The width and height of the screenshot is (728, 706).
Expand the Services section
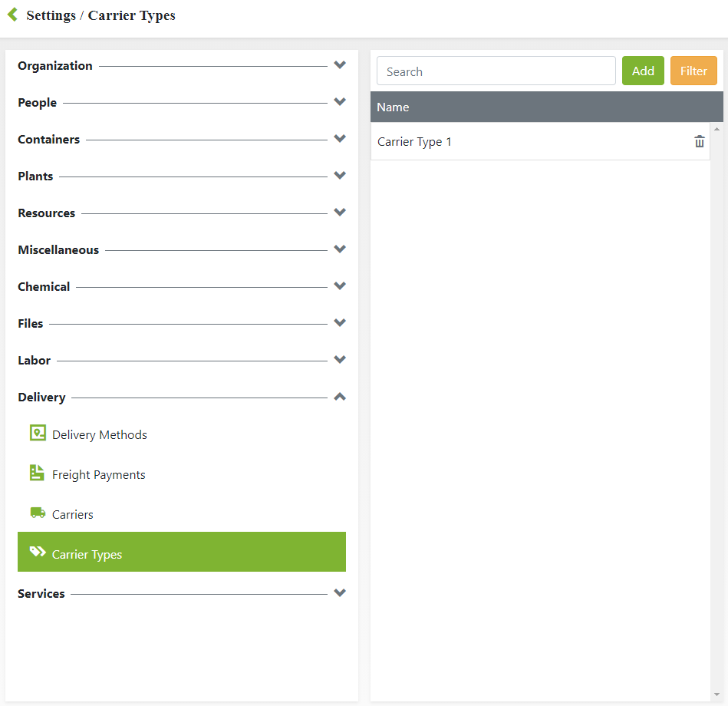340,593
